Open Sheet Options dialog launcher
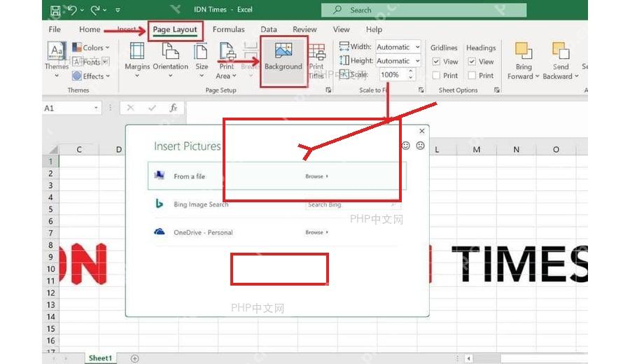Viewport: 630px width, 364px height. (496, 90)
